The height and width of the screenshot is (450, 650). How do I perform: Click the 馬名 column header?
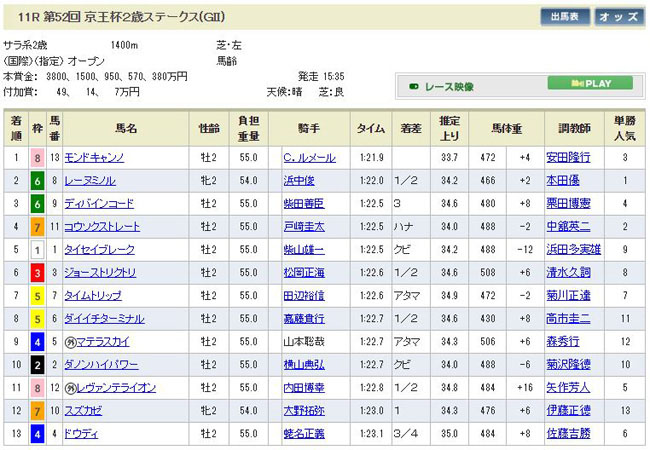(x=126, y=129)
